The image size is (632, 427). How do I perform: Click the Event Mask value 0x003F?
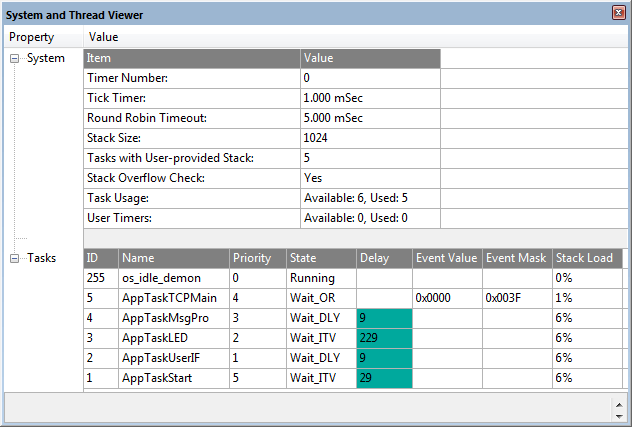pos(504,298)
